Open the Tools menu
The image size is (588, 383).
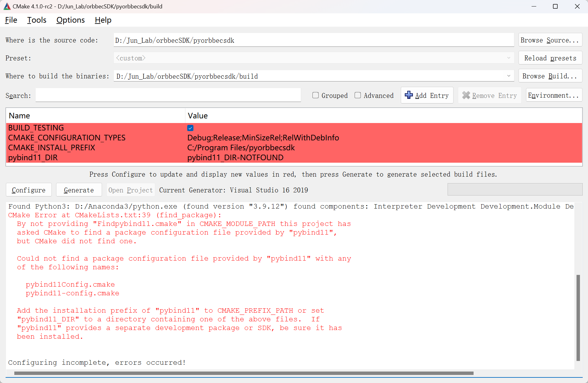tap(37, 20)
